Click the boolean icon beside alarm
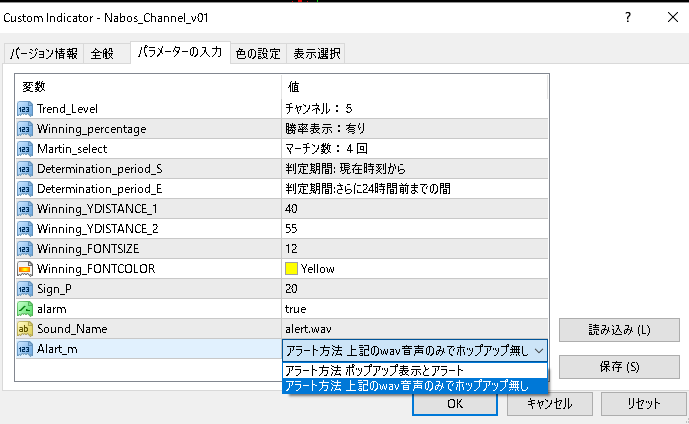 click(25, 309)
